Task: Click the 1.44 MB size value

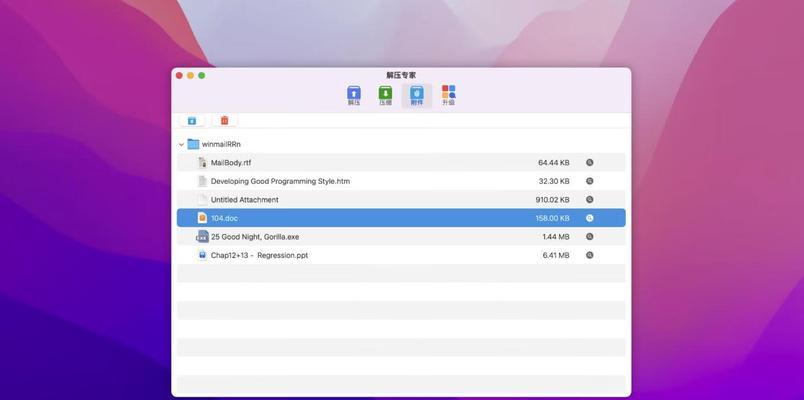Action: pyautogui.click(x=556, y=236)
